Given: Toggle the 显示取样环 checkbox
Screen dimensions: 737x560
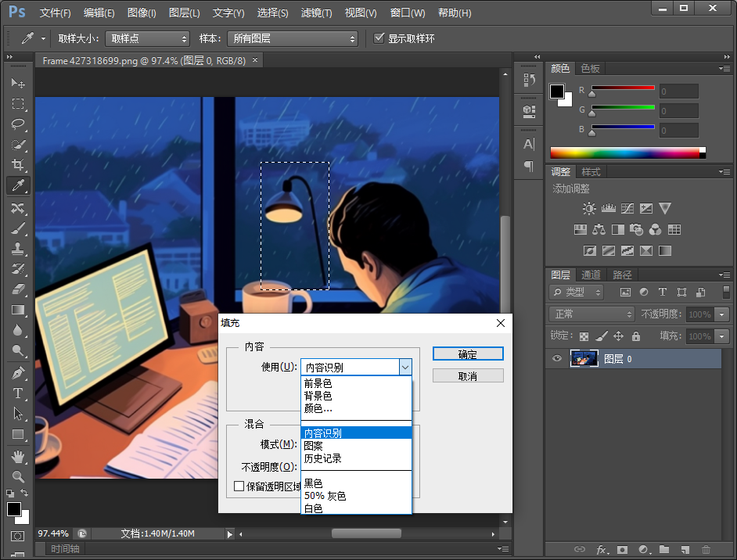Looking at the screenshot, I should [x=379, y=38].
